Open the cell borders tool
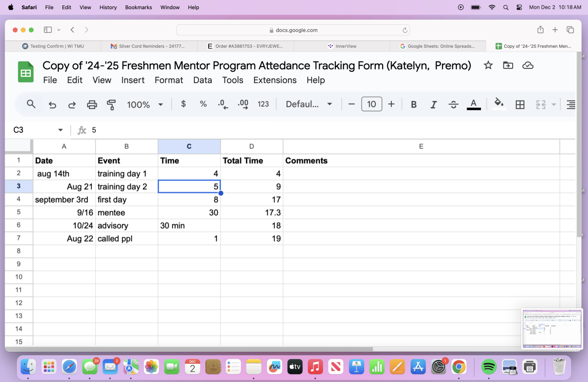 [520, 105]
